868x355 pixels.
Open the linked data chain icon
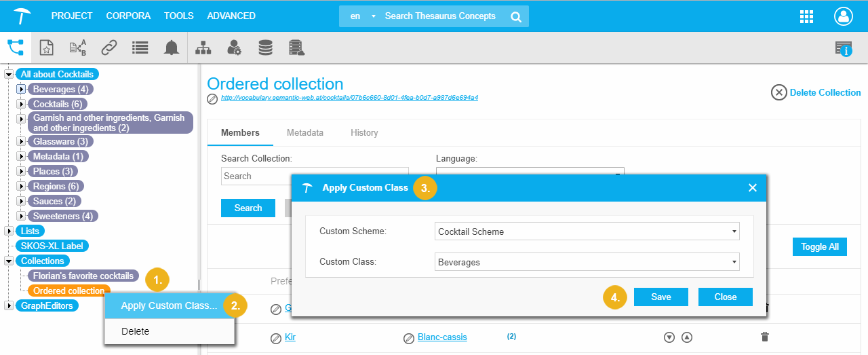[109, 48]
